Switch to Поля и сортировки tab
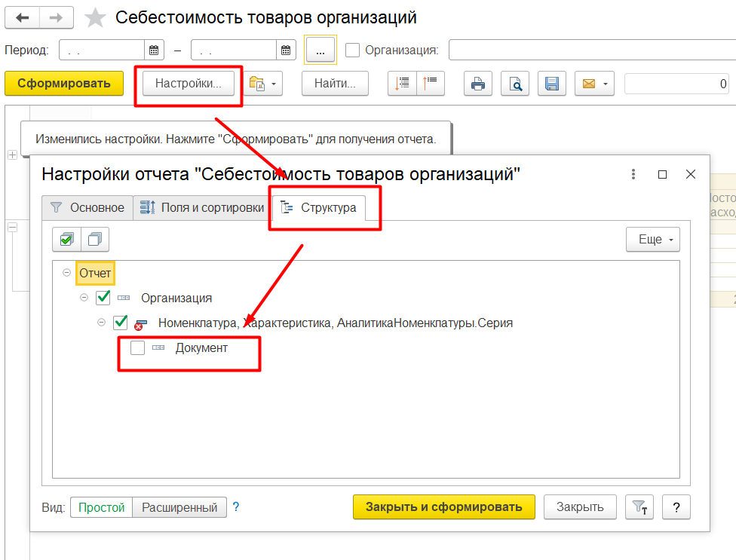This screenshot has height=560, width=736. [x=203, y=207]
